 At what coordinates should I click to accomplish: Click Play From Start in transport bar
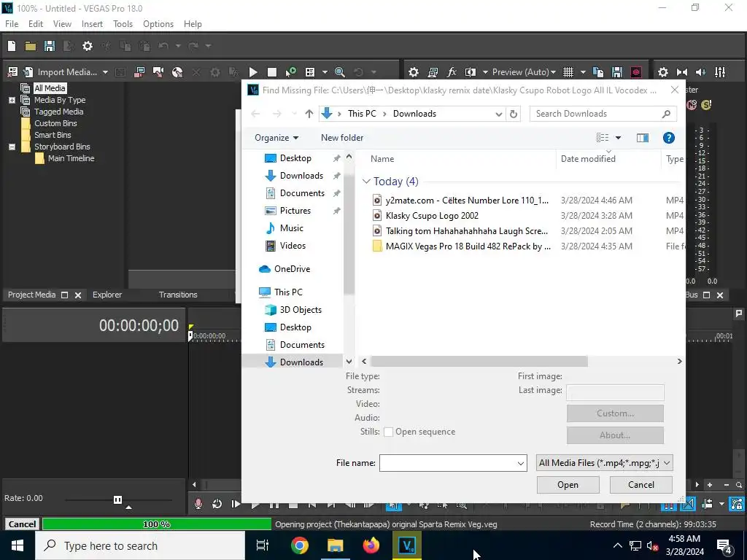236,504
